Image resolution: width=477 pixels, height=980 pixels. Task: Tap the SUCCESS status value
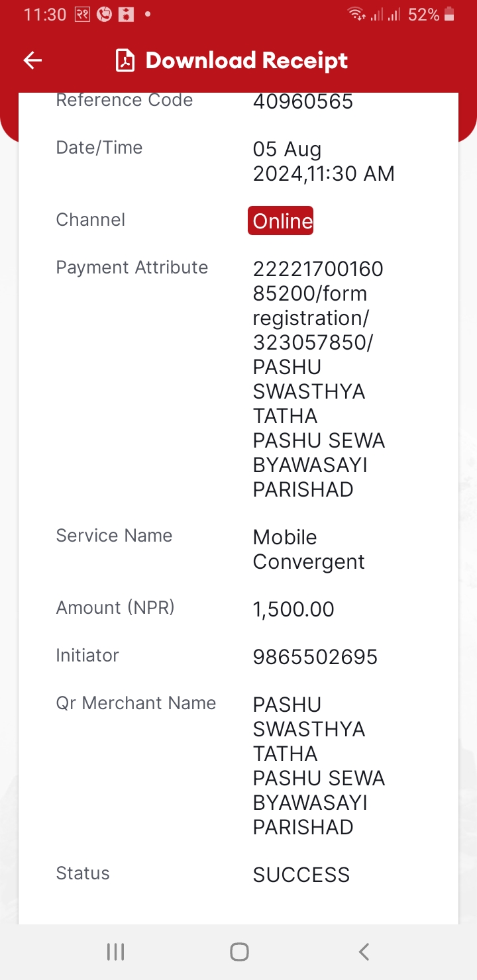pos(301,875)
